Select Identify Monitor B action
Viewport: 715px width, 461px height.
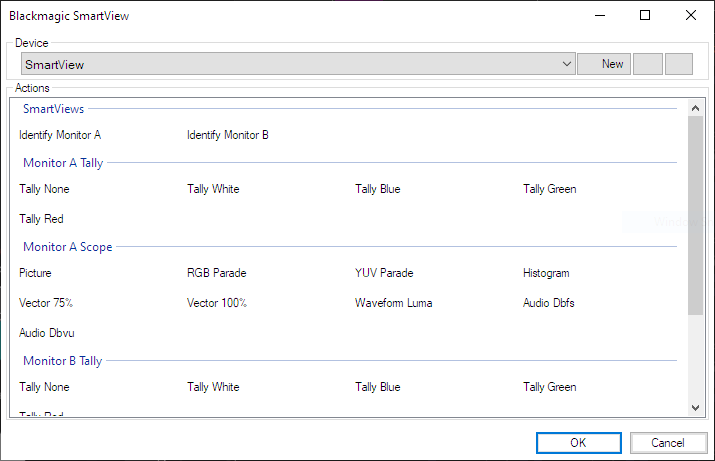(x=227, y=135)
